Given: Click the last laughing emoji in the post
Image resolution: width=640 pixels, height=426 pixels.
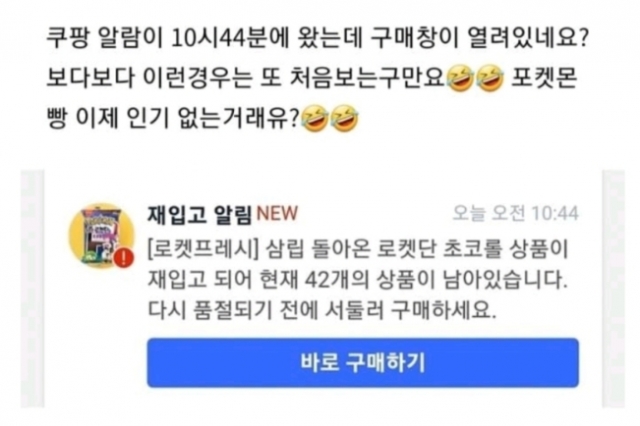Looking at the screenshot, I should [344, 119].
